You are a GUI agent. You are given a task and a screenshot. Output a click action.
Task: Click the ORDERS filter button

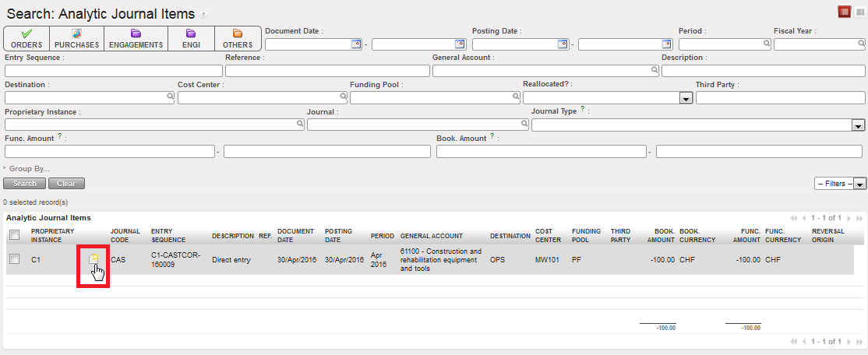tap(26, 38)
